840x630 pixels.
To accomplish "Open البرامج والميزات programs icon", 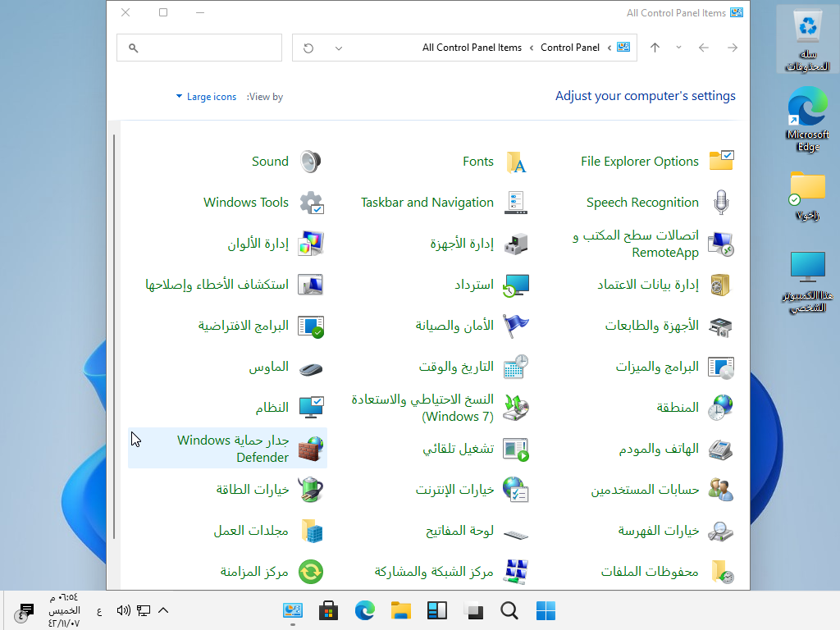I will (x=721, y=367).
